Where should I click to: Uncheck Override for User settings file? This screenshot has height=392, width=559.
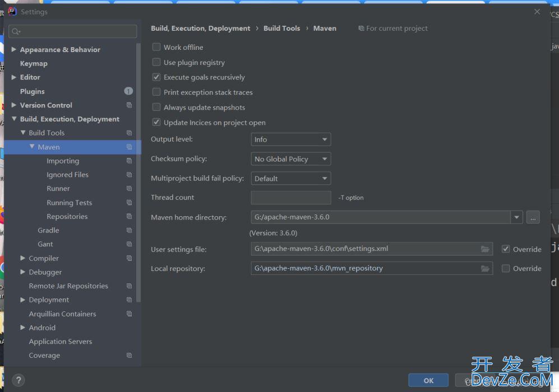pyautogui.click(x=506, y=249)
